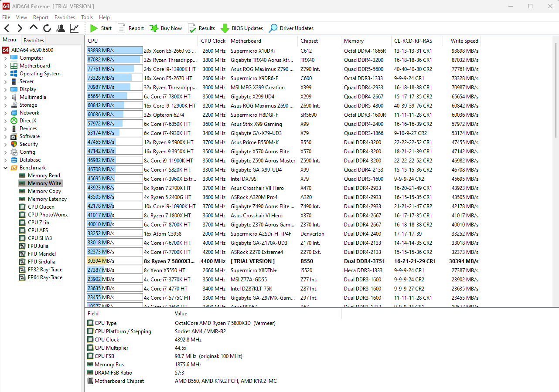
Task: Expand the Storage tree node
Action: click(5, 105)
